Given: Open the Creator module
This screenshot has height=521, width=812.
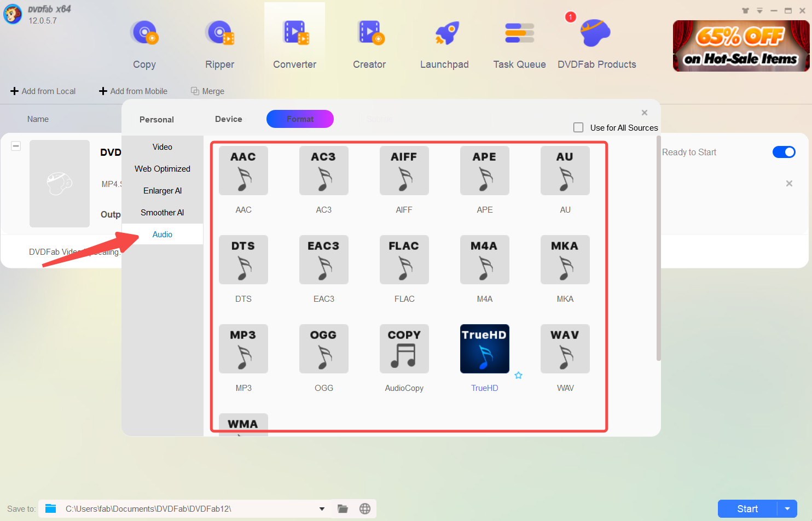Looking at the screenshot, I should [369, 45].
